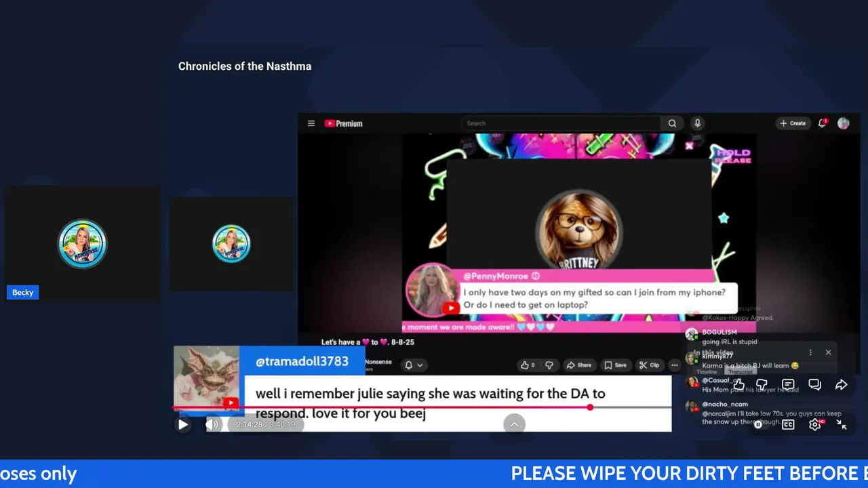Switch to the Transcript tab
This screenshot has width=868, height=488.
coord(741,371)
